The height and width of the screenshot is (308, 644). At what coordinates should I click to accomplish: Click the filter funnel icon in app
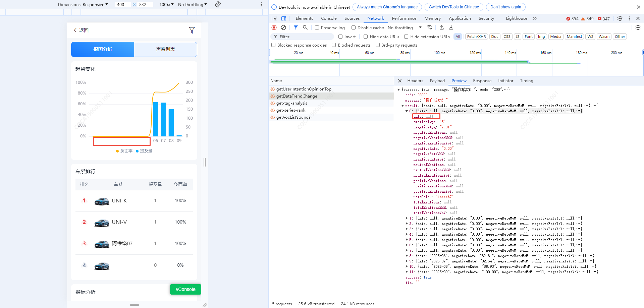[x=192, y=30]
